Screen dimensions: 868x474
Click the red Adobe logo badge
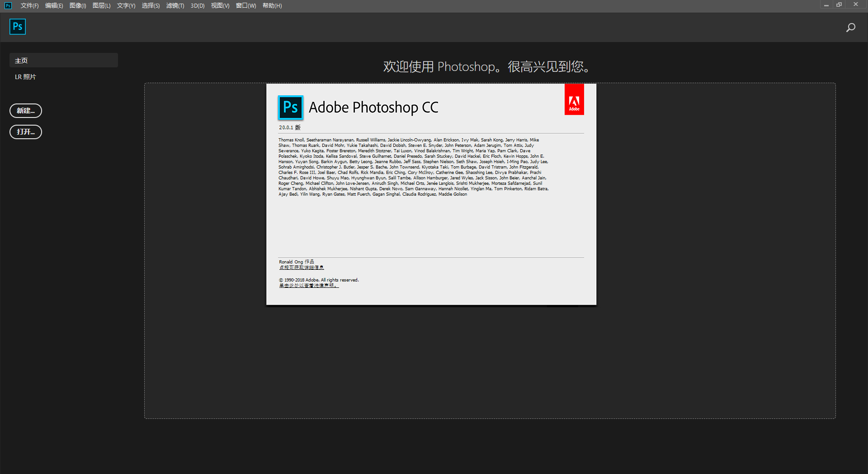[x=574, y=99]
